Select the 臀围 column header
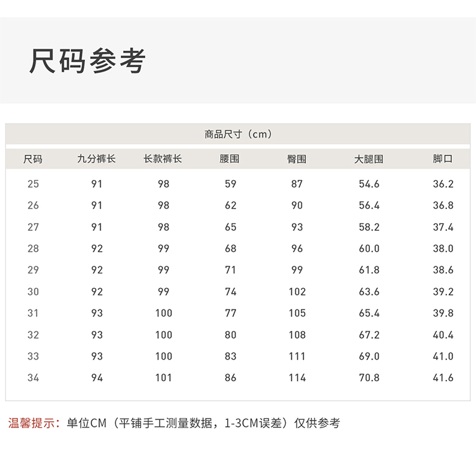 click(296, 159)
